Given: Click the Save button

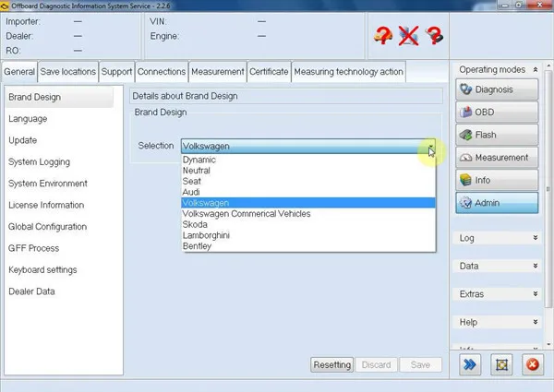Looking at the screenshot, I should (420, 364).
